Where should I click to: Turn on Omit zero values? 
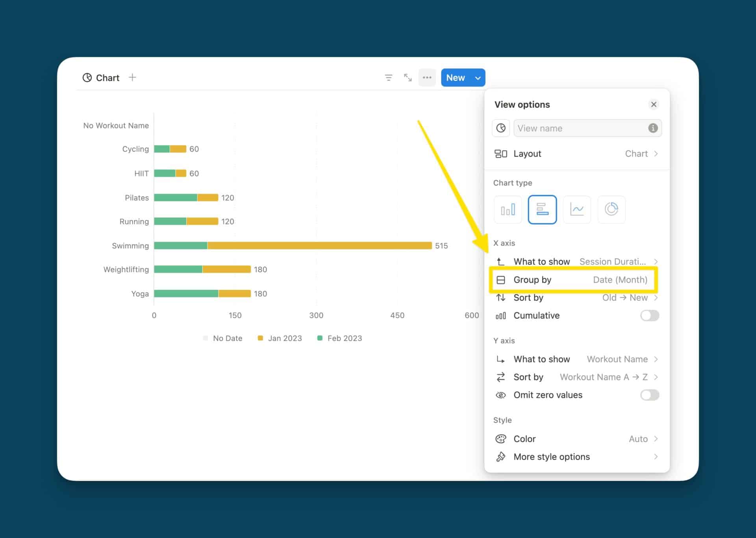[649, 395]
